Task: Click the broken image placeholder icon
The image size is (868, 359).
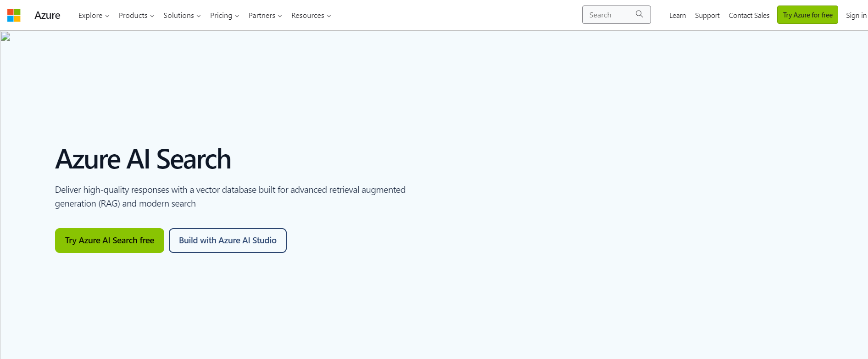Action: click(x=6, y=37)
